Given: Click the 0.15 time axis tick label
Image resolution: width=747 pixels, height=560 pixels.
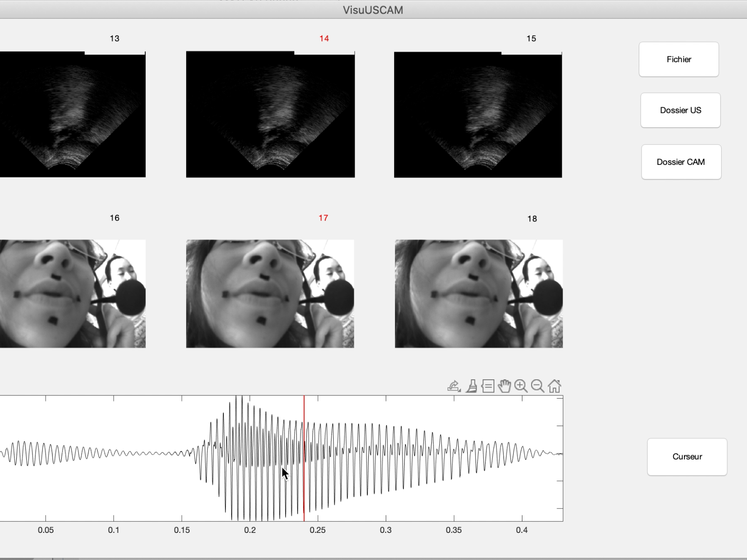Looking at the screenshot, I should pos(182,530).
